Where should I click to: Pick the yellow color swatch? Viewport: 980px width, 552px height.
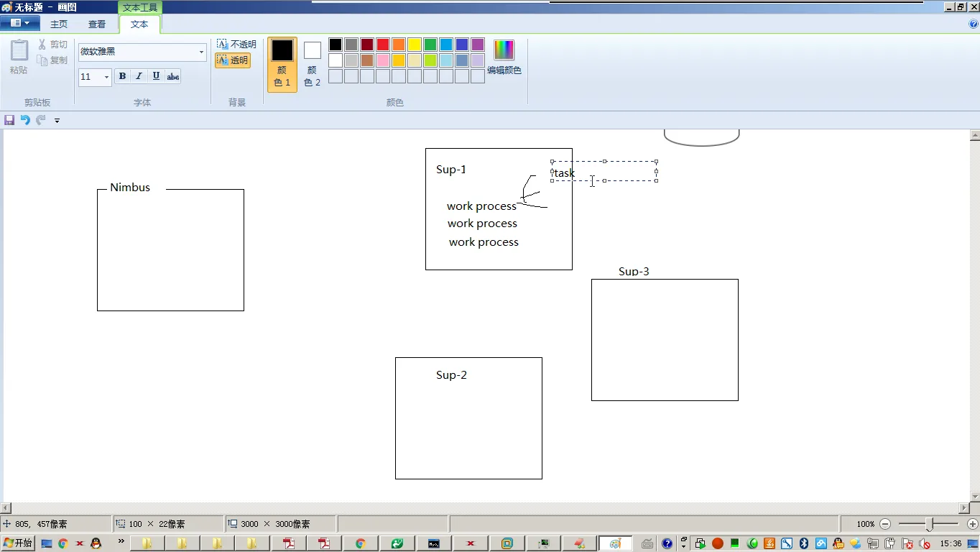click(415, 45)
